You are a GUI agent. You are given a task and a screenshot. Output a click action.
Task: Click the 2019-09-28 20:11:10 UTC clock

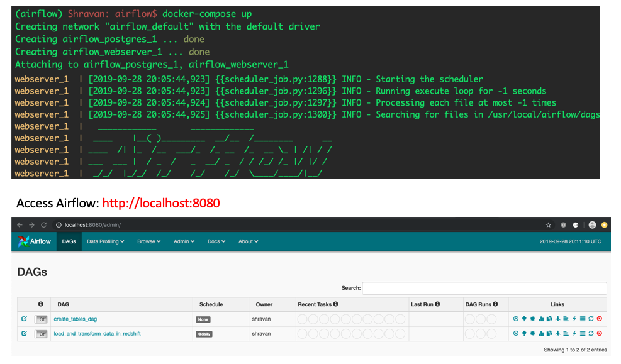click(570, 241)
